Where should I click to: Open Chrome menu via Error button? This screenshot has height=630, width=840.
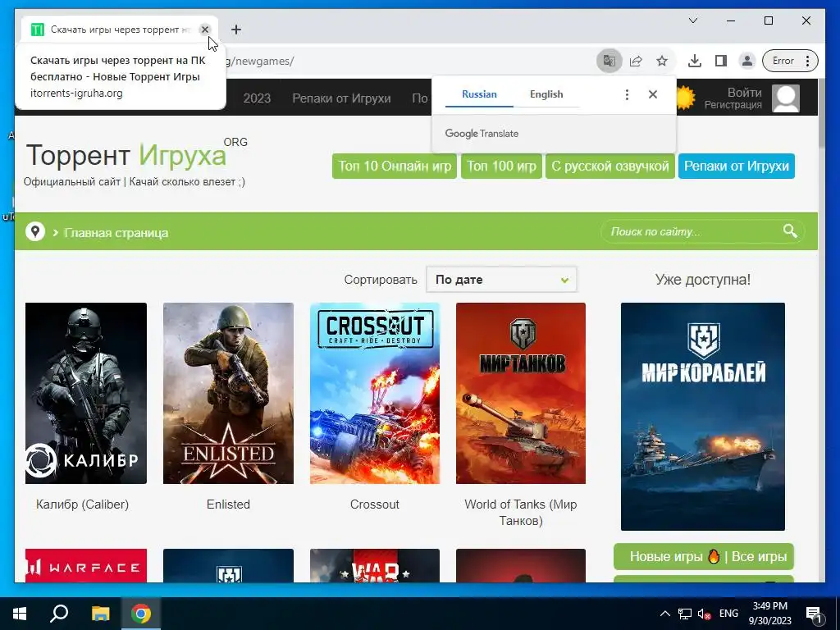point(790,61)
